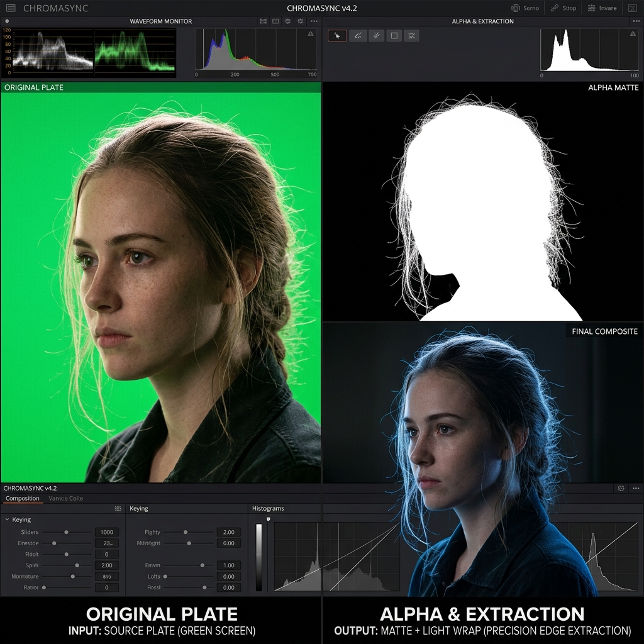The width and height of the screenshot is (644, 644).
Task: Click the Ntinlignt value field showing 6.00
Action: pyautogui.click(x=229, y=543)
